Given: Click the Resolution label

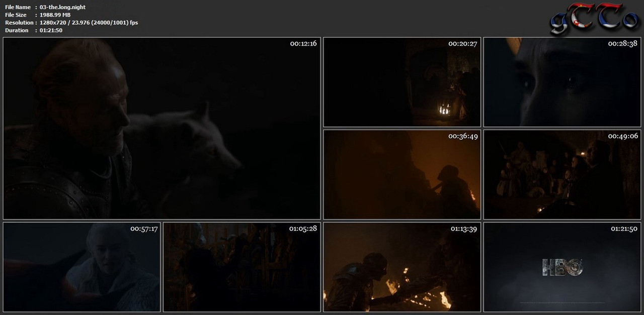Looking at the screenshot, I should pyautogui.click(x=19, y=23).
